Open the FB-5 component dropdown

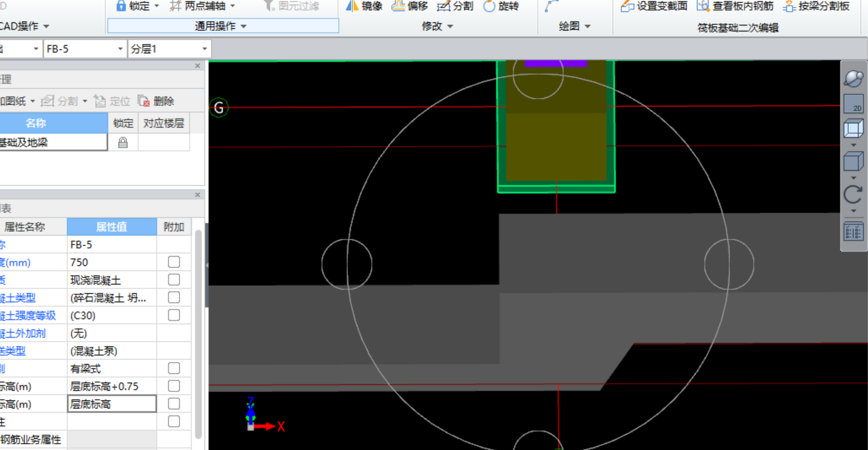coord(120,49)
